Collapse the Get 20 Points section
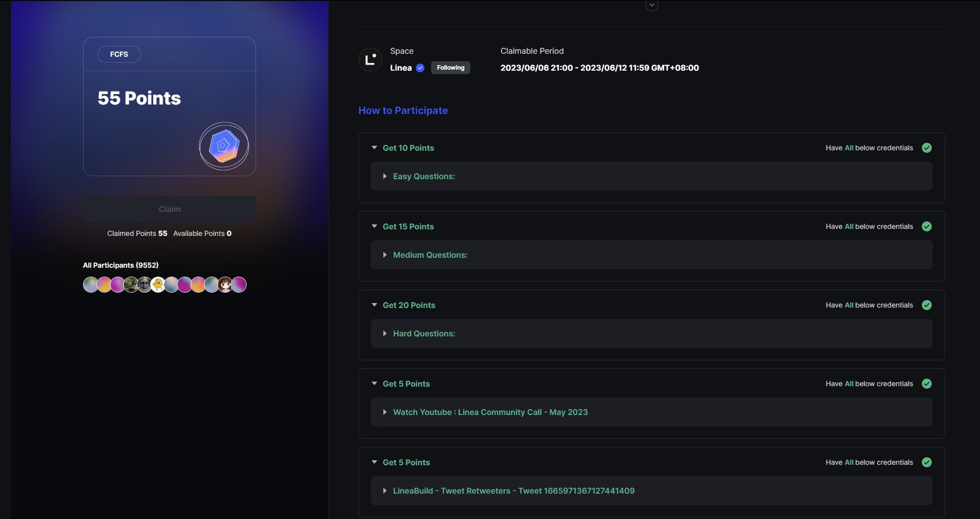This screenshot has width=980, height=519. [x=374, y=305]
